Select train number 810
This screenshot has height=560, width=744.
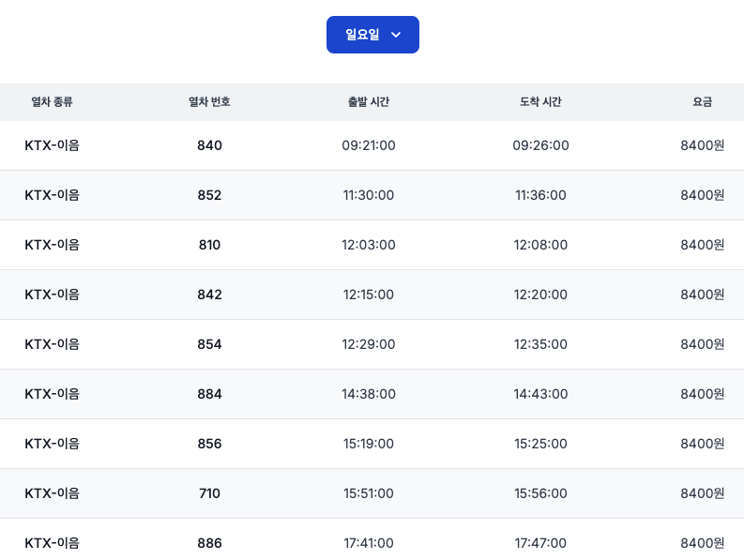[x=209, y=245]
